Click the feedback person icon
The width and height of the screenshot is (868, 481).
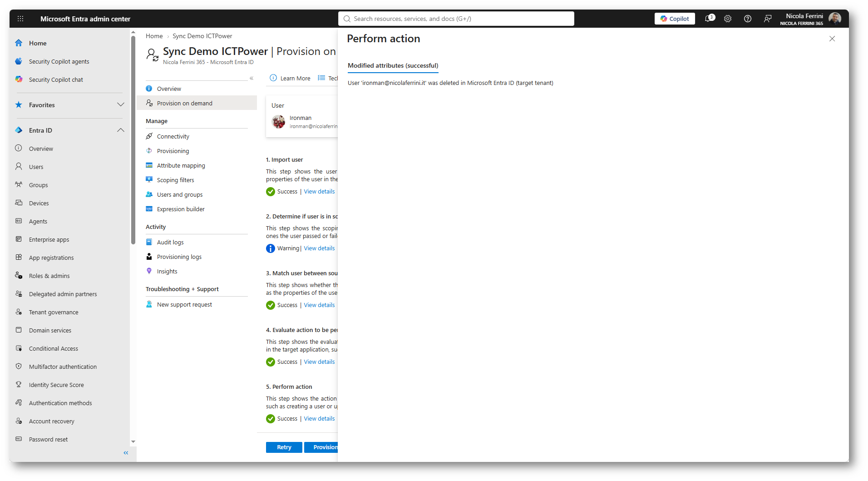point(768,19)
